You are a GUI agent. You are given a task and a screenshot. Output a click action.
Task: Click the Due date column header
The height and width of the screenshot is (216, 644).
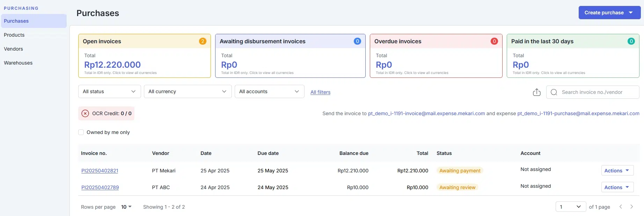tap(268, 153)
